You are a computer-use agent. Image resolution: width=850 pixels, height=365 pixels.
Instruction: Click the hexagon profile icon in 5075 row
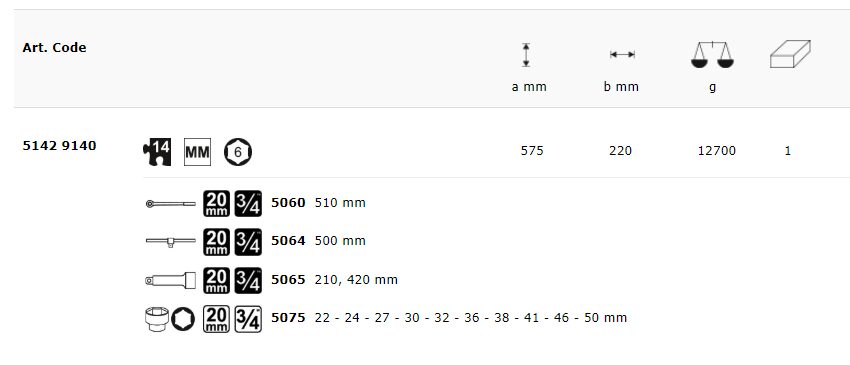click(183, 319)
